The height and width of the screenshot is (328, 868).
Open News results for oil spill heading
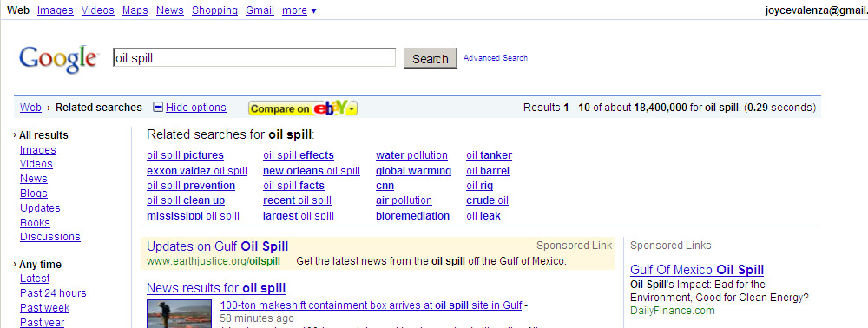pyautogui.click(x=216, y=287)
